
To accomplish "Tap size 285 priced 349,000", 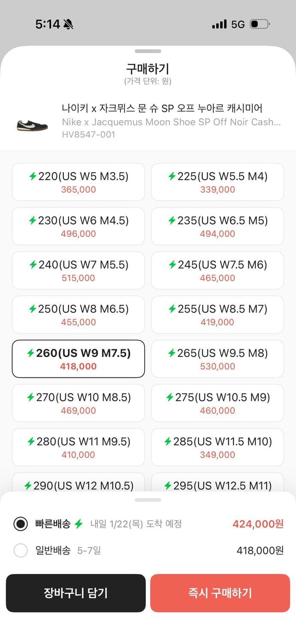I will (217, 447).
